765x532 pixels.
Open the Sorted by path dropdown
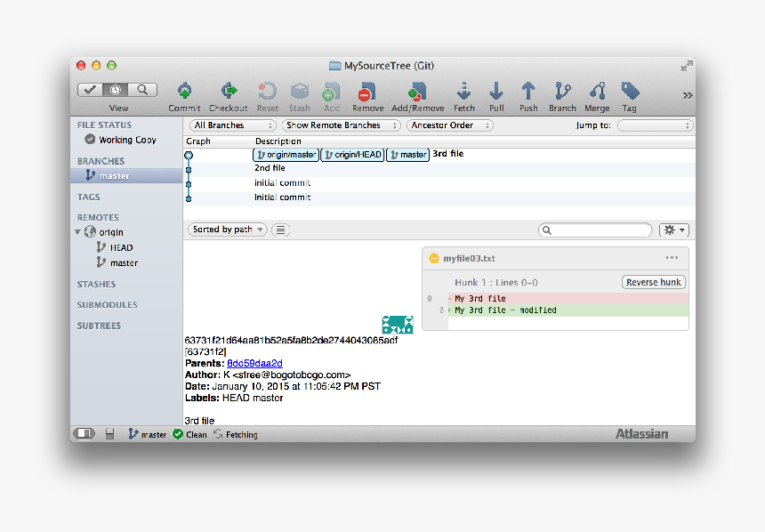(x=228, y=230)
